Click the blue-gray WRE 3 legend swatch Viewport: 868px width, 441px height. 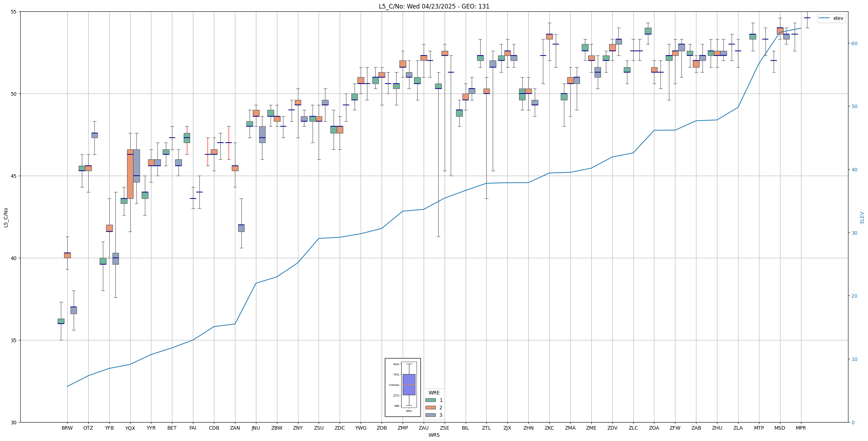coord(430,415)
